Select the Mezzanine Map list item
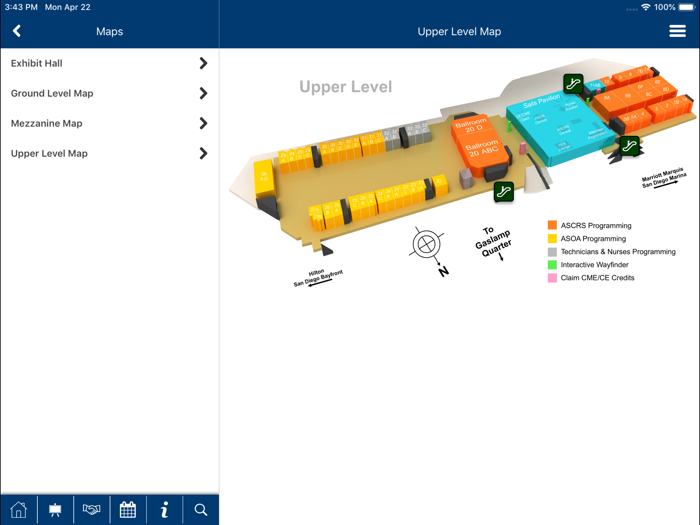The width and height of the screenshot is (700, 525). coord(47,123)
